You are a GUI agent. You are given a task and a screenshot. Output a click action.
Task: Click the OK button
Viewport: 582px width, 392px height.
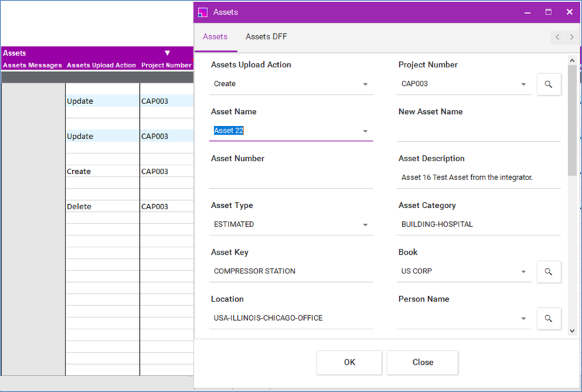(x=349, y=362)
